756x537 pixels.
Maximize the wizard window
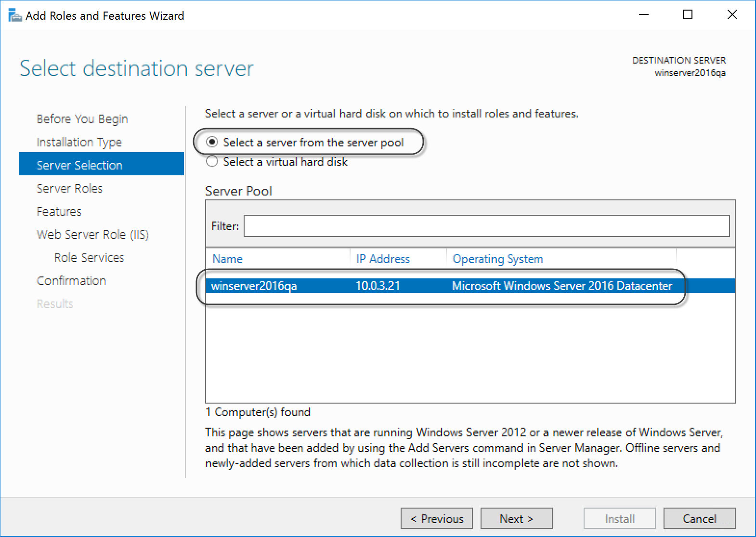click(x=688, y=15)
